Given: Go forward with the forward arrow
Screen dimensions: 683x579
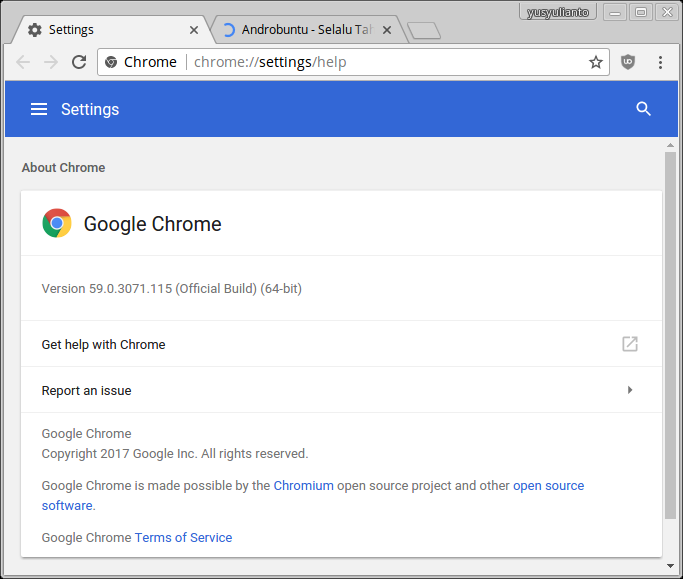Looking at the screenshot, I should coord(51,62).
